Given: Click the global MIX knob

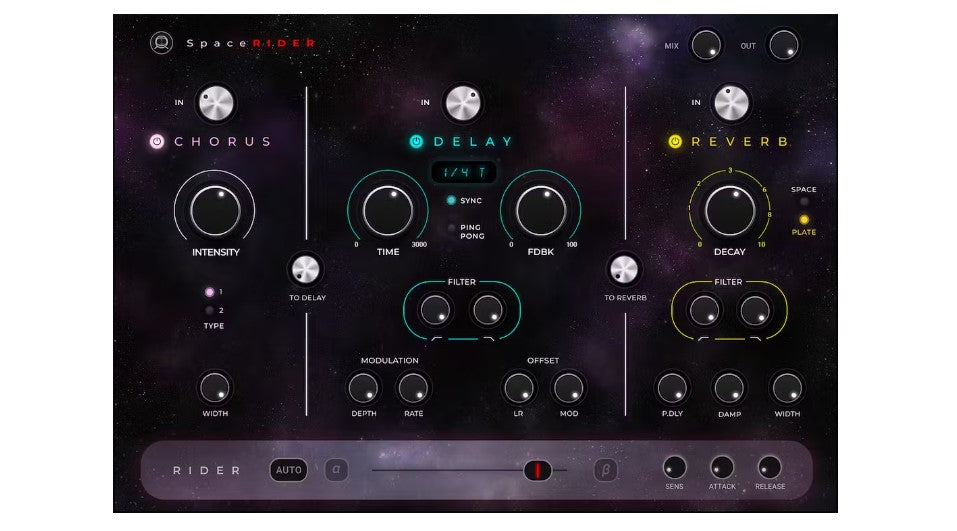Looking at the screenshot, I should pyautogui.click(x=706, y=45).
